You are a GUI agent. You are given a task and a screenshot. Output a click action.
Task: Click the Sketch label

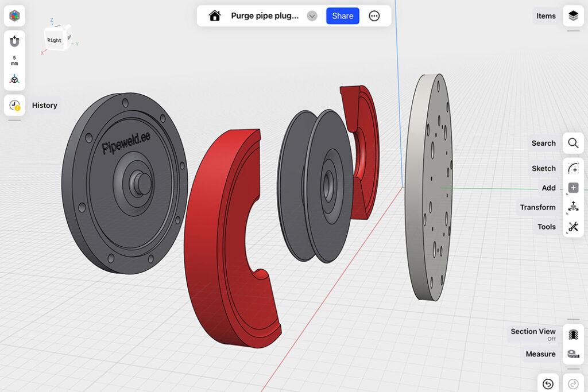[543, 168]
